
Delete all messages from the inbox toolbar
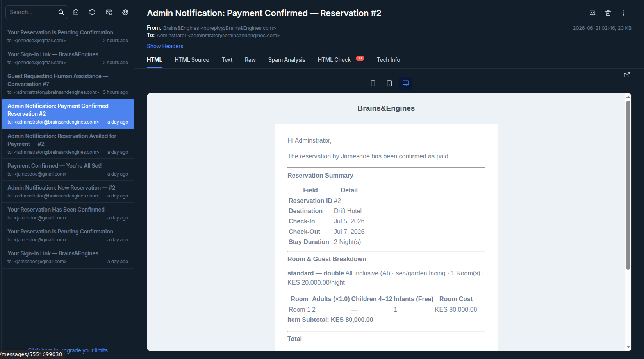[109, 12]
